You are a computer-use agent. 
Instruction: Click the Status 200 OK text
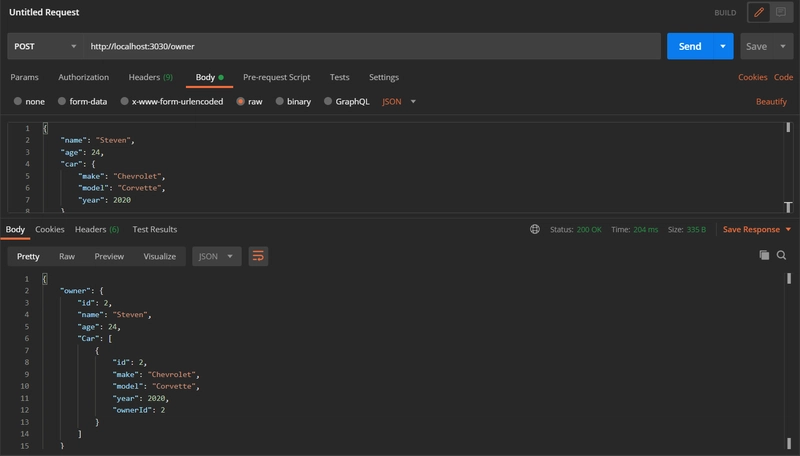coord(576,230)
